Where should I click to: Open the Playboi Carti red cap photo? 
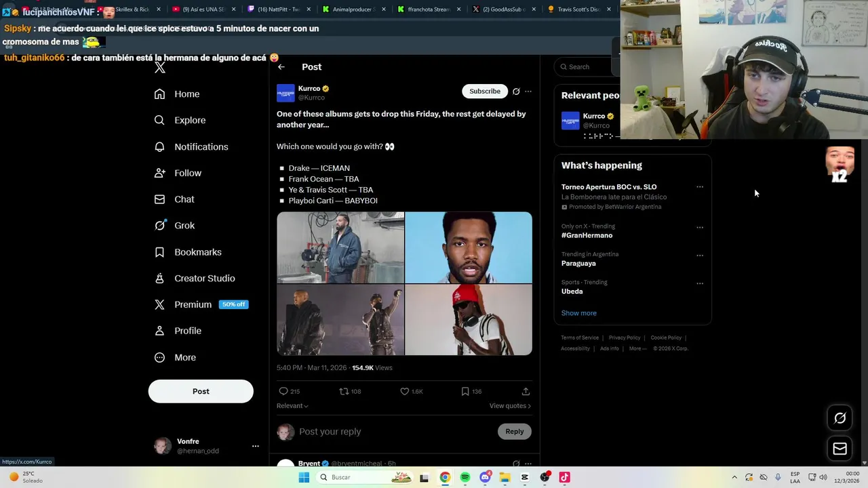click(469, 320)
